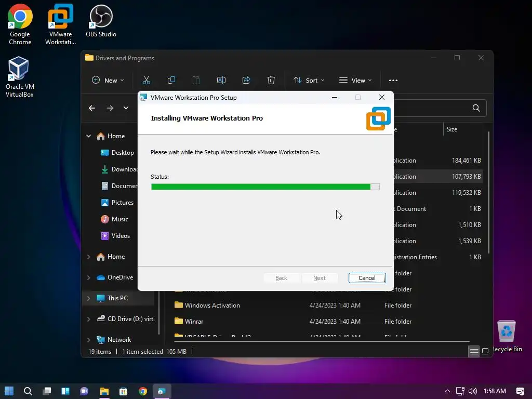Select Videos in navigation pane
Viewport: 532px width, 399px height.
116,236
